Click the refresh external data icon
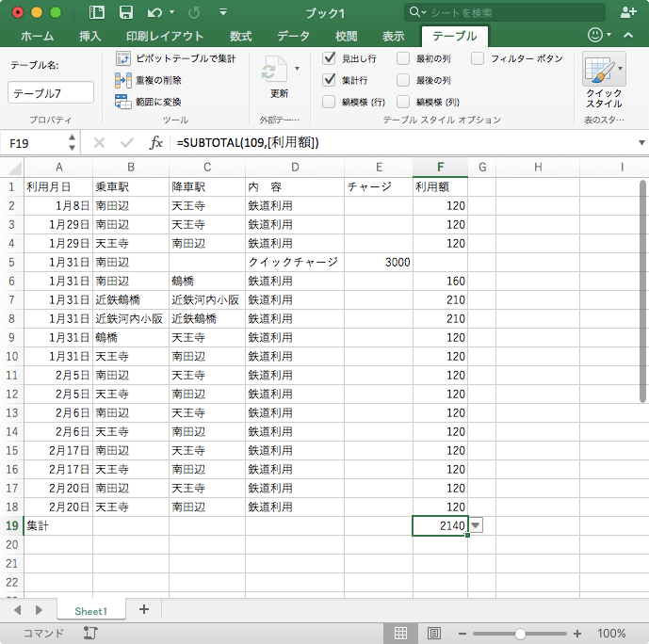This screenshot has height=644, width=649. [273, 70]
